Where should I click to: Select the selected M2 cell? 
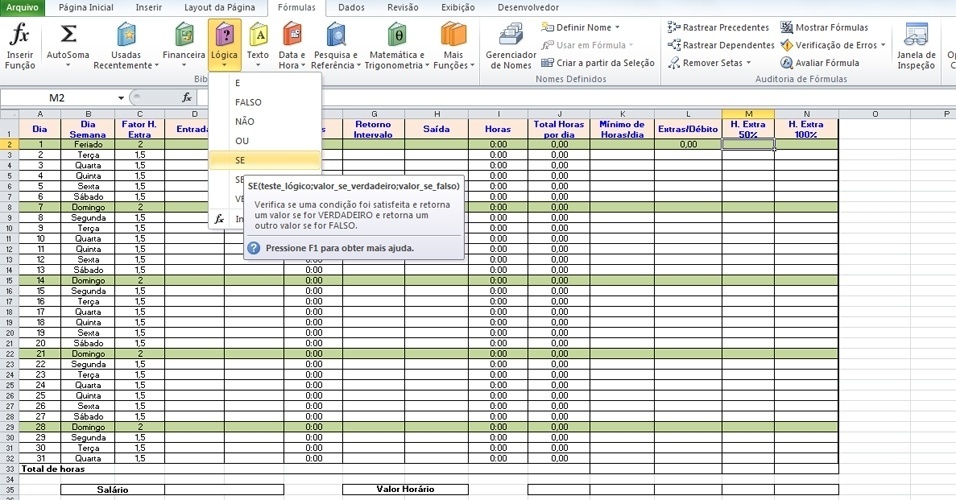pos(748,145)
